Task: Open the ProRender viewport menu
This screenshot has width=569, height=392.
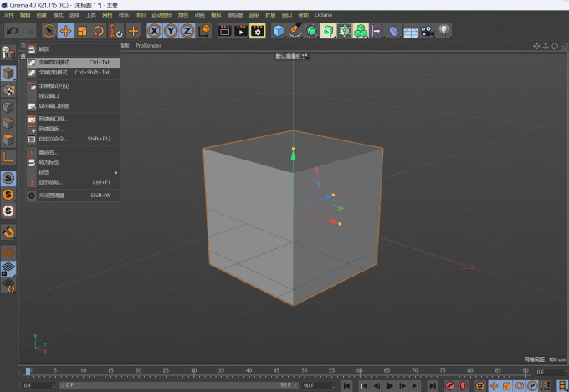Action: click(x=148, y=46)
